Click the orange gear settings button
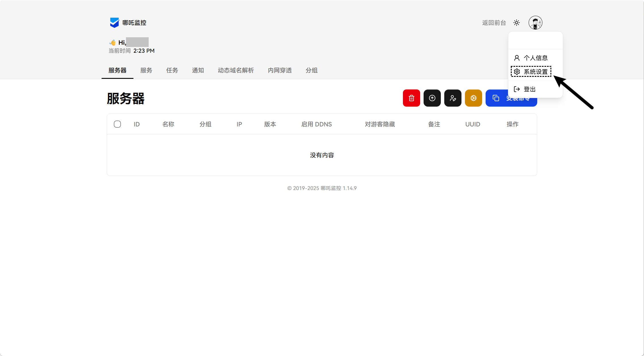 pyautogui.click(x=473, y=98)
